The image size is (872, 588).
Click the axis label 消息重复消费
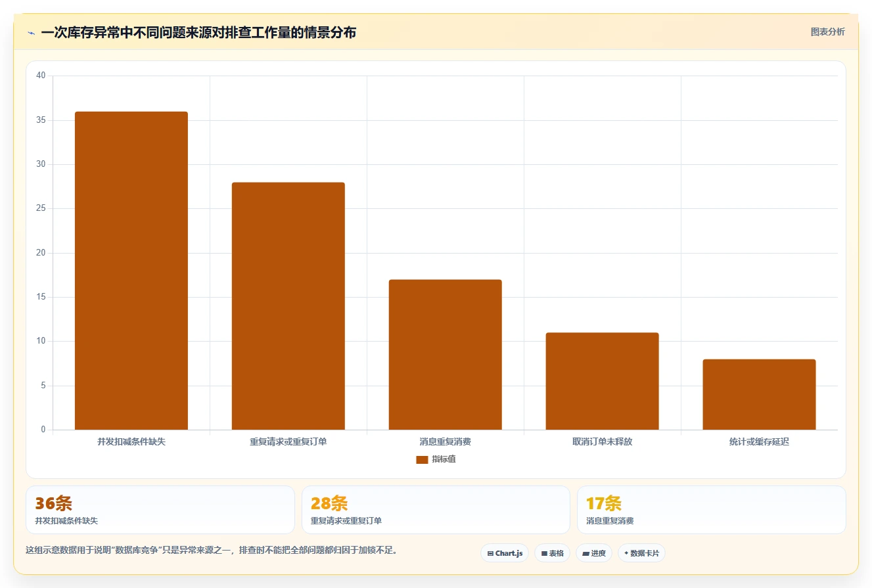[x=445, y=442]
